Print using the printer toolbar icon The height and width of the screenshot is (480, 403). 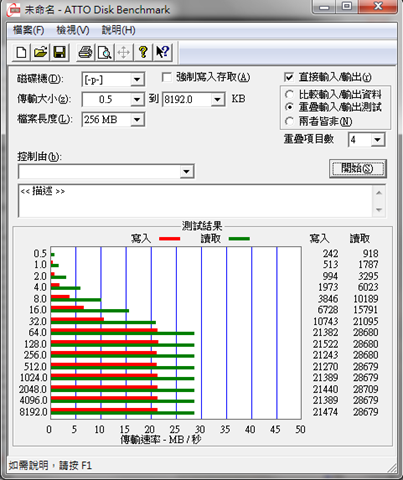click(85, 52)
